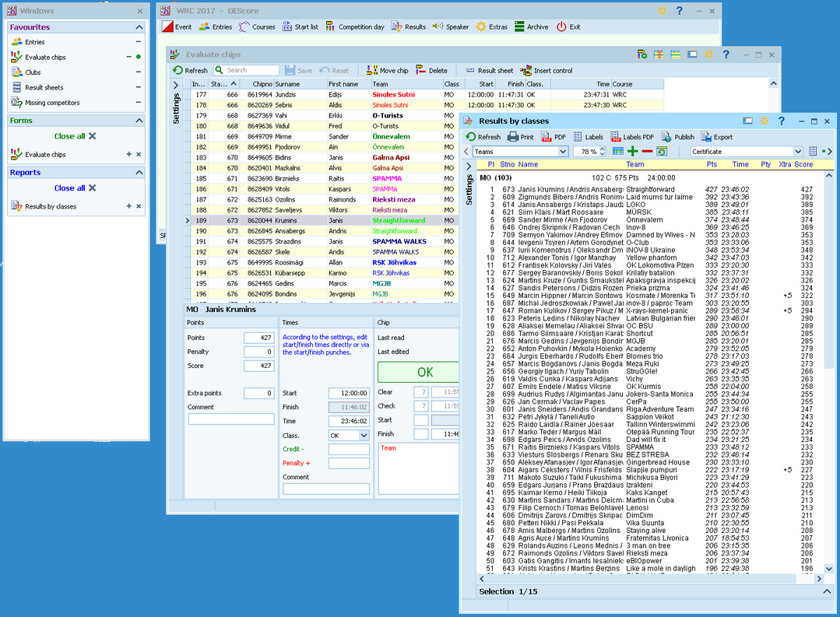Open Result sheet from Evaluate chips toolbar
This screenshot has width=840, height=617.
tap(489, 70)
